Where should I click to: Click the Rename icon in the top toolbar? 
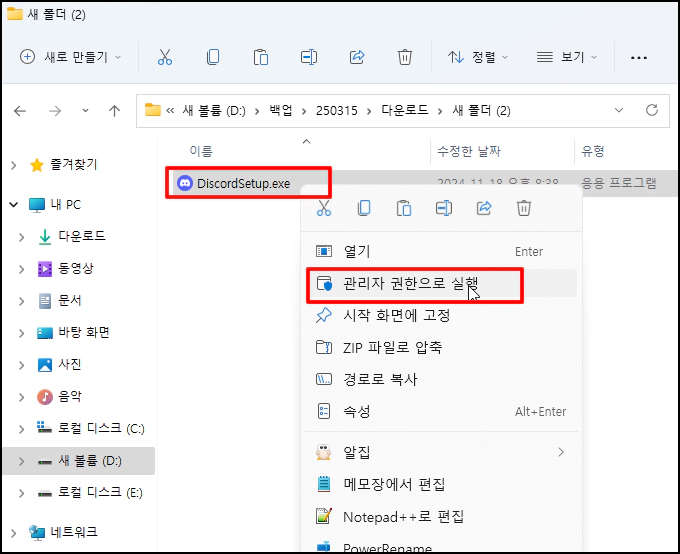click(309, 57)
